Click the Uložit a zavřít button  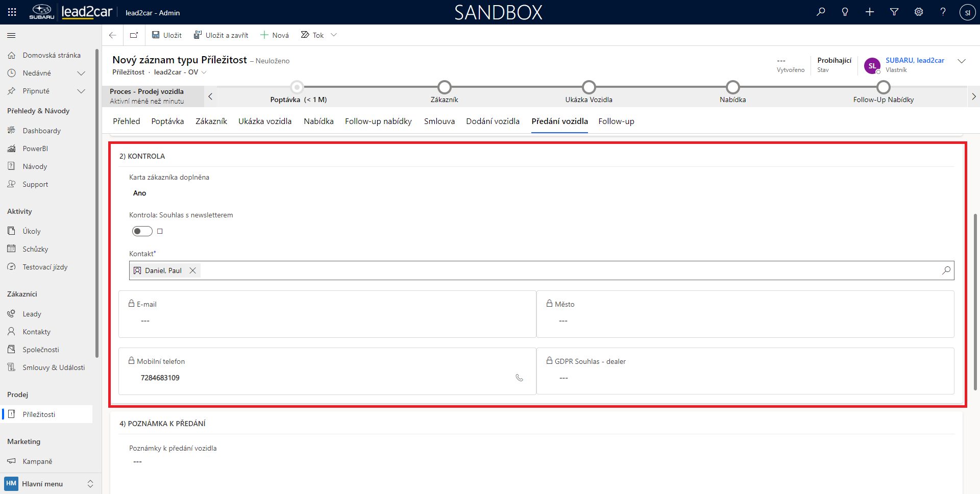(x=221, y=35)
